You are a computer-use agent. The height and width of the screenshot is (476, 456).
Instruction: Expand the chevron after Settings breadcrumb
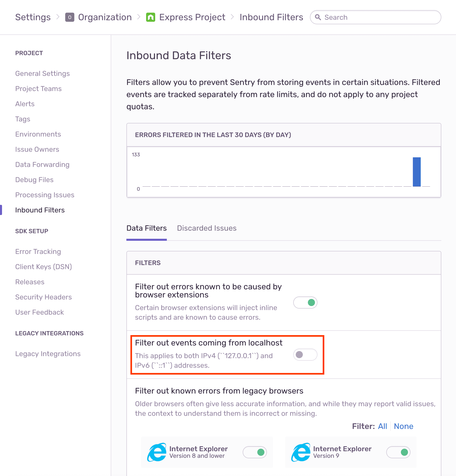point(58,17)
